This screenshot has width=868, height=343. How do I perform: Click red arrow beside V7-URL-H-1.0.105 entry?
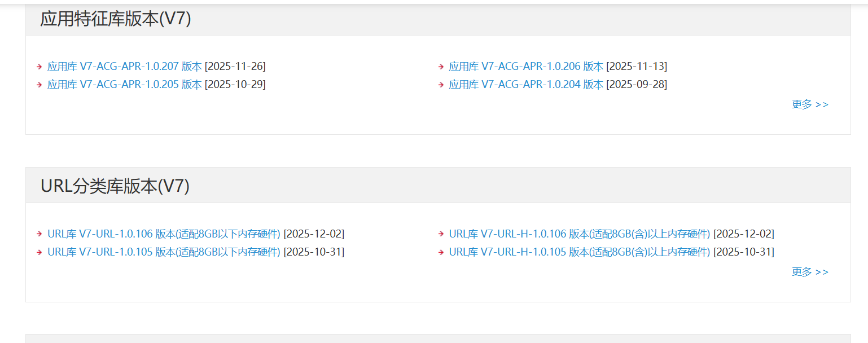pyautogui.click(x=441, y=252)
